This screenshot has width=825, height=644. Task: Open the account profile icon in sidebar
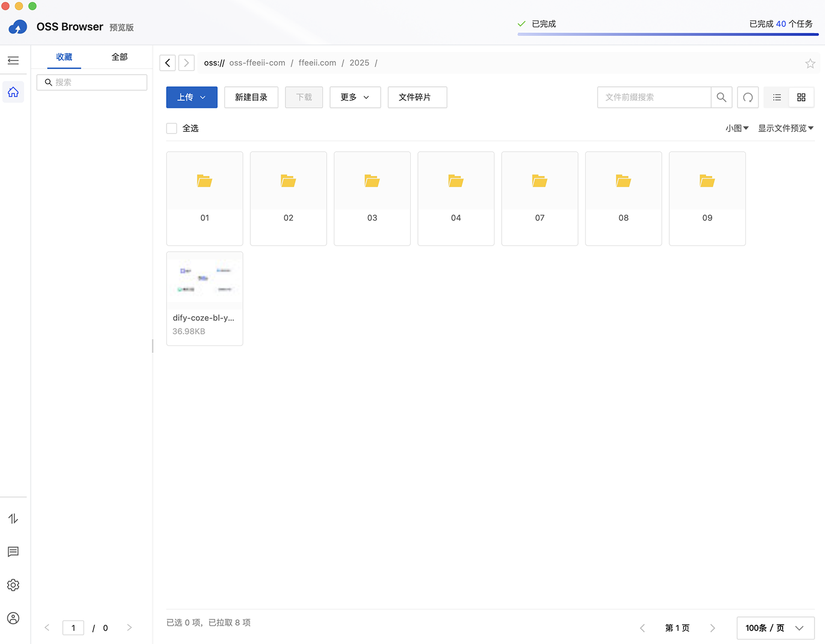(13, 618)
